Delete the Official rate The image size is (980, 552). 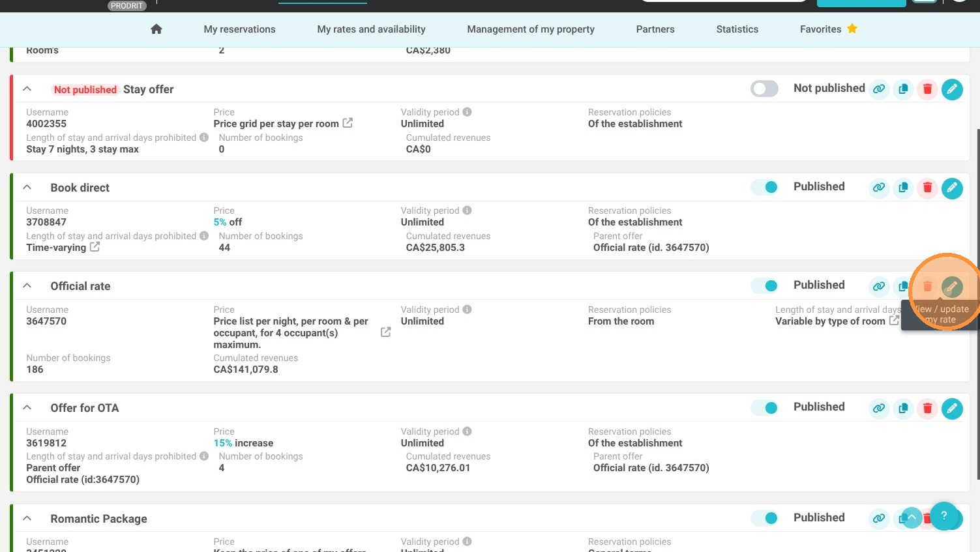coord(927,286)
